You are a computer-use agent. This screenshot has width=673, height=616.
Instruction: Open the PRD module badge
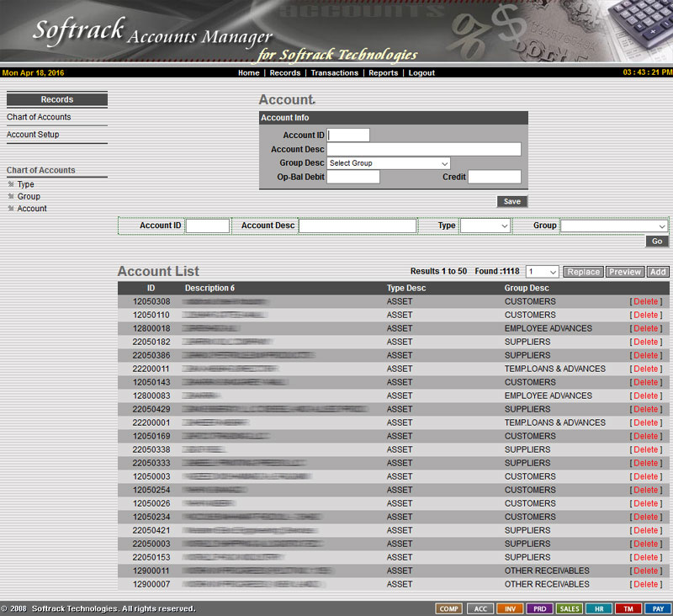[540, 608]
